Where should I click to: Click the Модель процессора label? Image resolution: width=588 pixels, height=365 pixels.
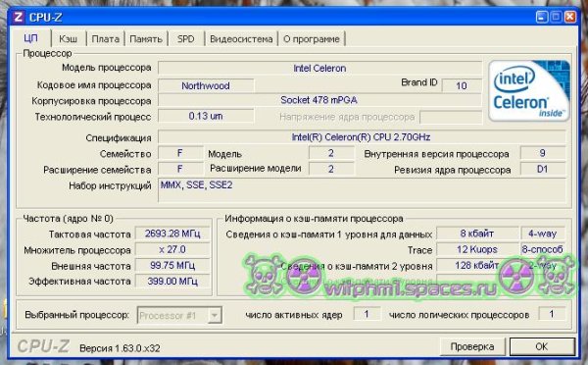pyautogui.click(x=107, y=68)
